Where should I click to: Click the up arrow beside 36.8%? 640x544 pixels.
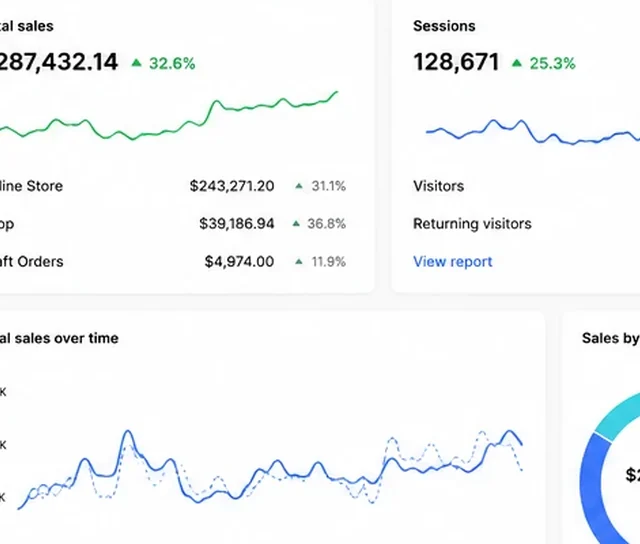(x=296, y=224)
